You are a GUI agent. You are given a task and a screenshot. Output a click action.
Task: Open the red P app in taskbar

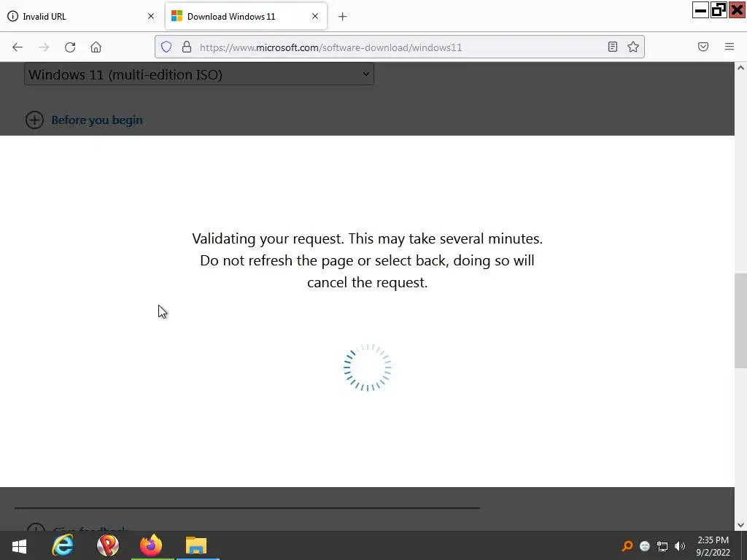click(x=108, y=545)
